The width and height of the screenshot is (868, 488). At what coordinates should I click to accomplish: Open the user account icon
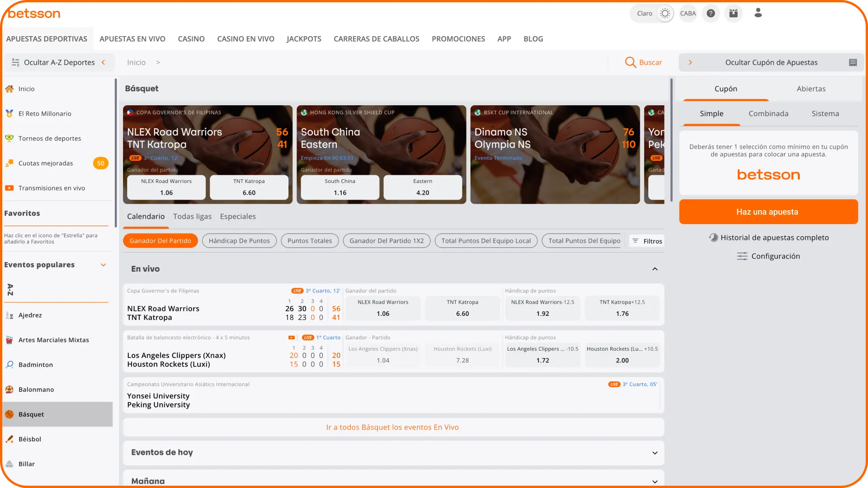758,13
